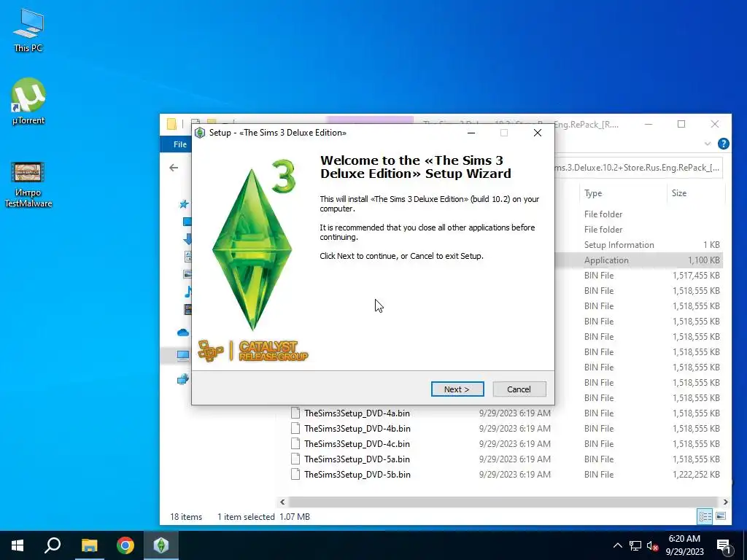
Task: Select the Интро TestMalware video file
Action: [28, 184]
